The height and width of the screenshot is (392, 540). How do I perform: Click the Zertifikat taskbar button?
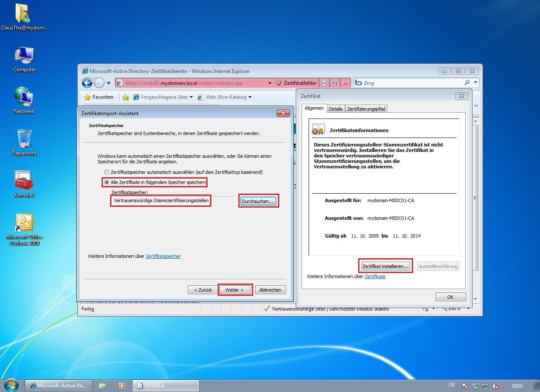point(166,386)
